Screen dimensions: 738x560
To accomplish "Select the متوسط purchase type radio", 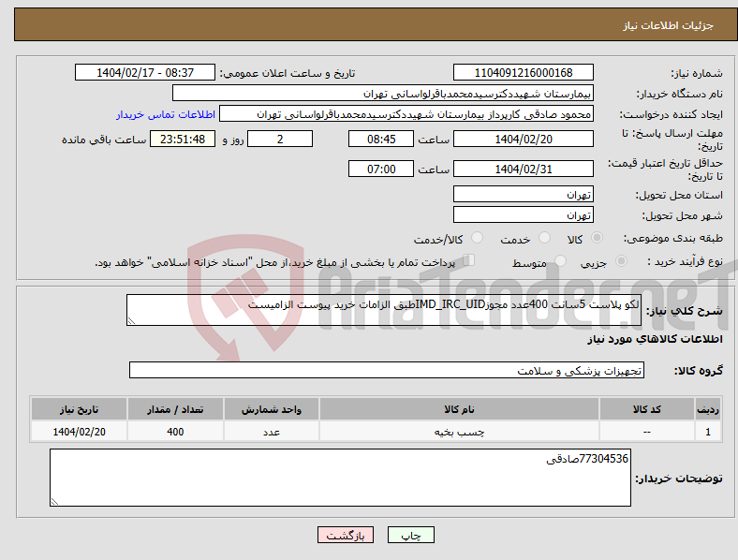I will pos(561,260).
